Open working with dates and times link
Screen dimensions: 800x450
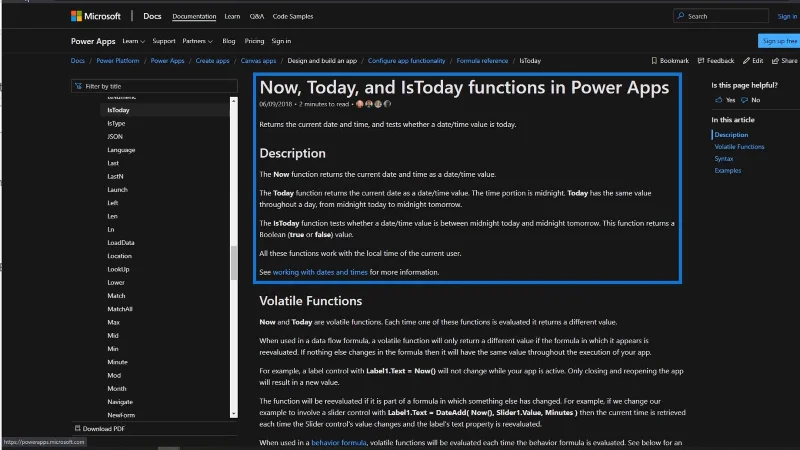click(320, 272)
